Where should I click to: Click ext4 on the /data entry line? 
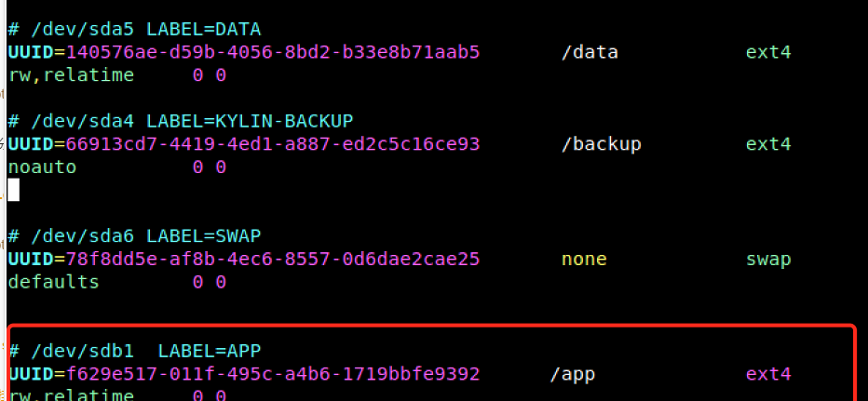click(x=767, y=52)
